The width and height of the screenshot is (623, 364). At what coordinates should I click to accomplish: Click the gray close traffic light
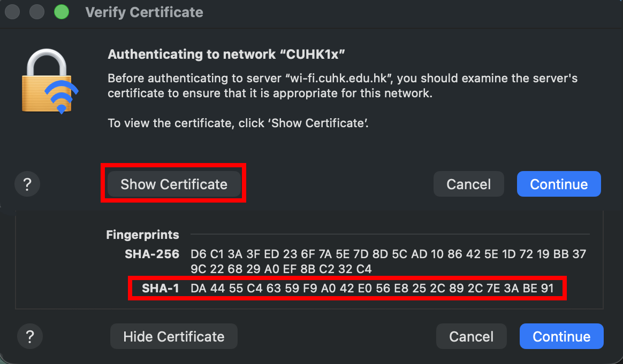(12, 11)
